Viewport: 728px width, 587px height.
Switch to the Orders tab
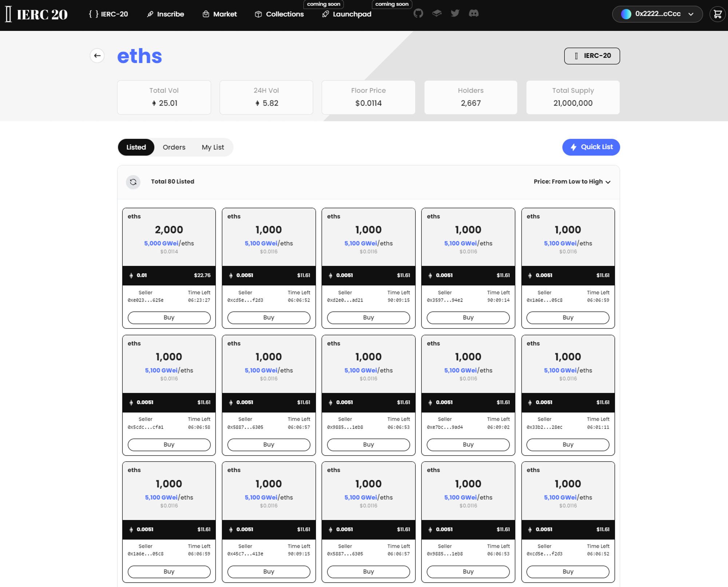click(x=174, y=147)
